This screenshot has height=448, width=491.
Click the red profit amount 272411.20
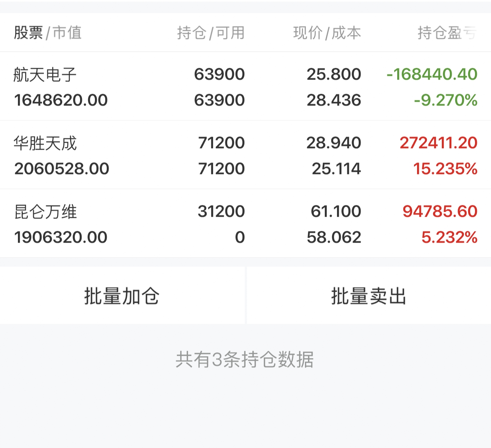coord(438,143)
